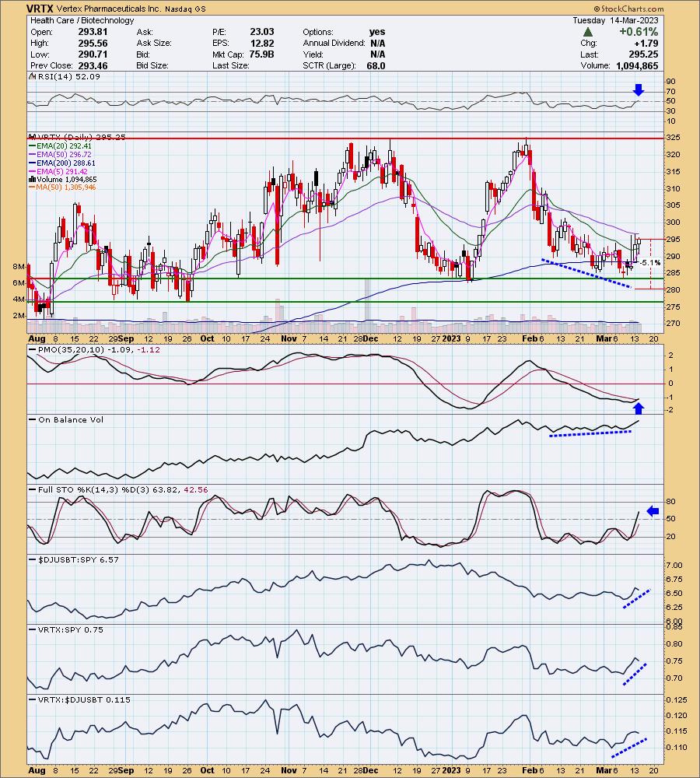The image size is (700, 778).
Task: Click the 8M volume axis label
Action: click(19, 266)
